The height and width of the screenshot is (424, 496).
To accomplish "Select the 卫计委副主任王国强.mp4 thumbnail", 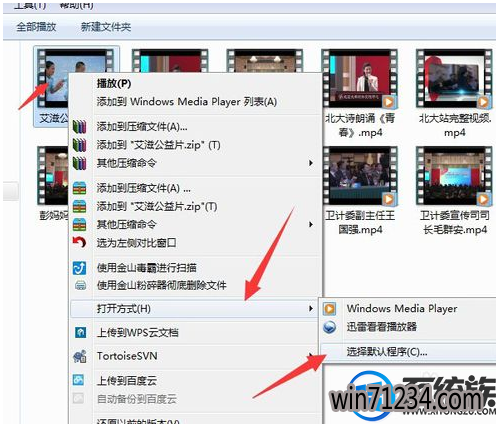I will [360, 176].
